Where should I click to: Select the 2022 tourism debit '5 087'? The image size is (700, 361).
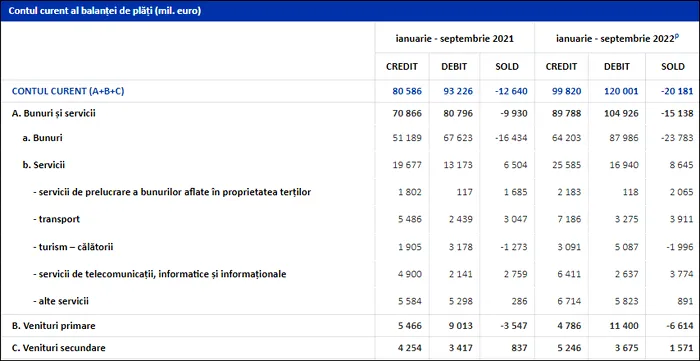[x=626, y=247]
